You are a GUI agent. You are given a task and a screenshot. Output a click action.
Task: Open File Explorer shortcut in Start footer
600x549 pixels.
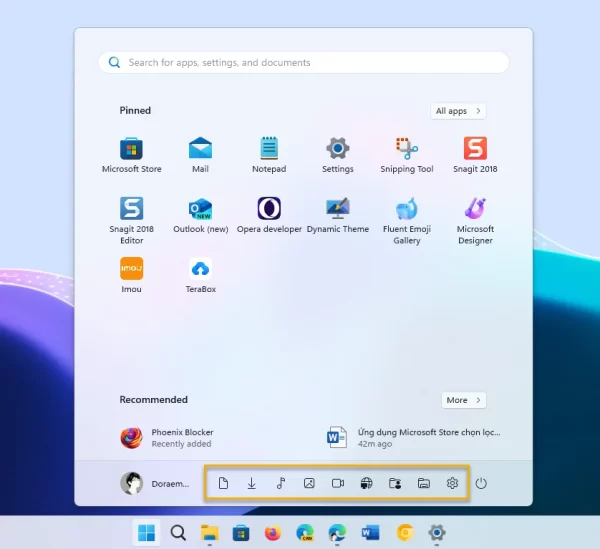click(x=424, y=483)
